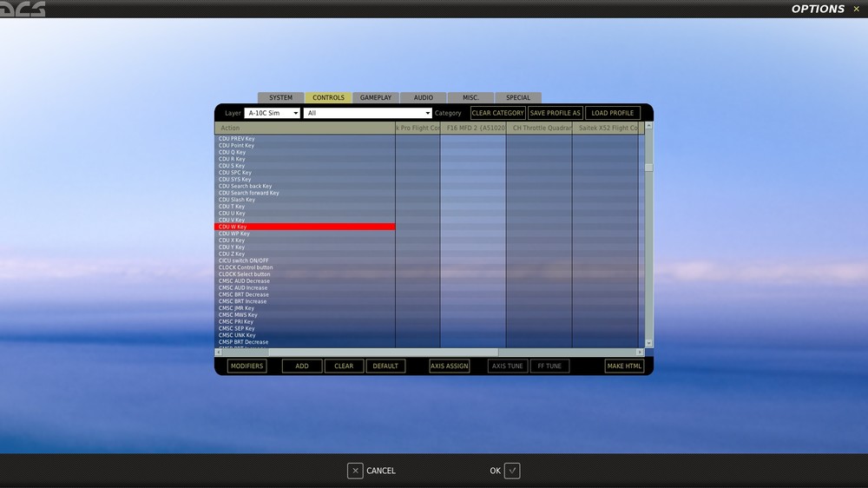
Task: Select the CDU Search forward Key row
Action: coord(305,193)
